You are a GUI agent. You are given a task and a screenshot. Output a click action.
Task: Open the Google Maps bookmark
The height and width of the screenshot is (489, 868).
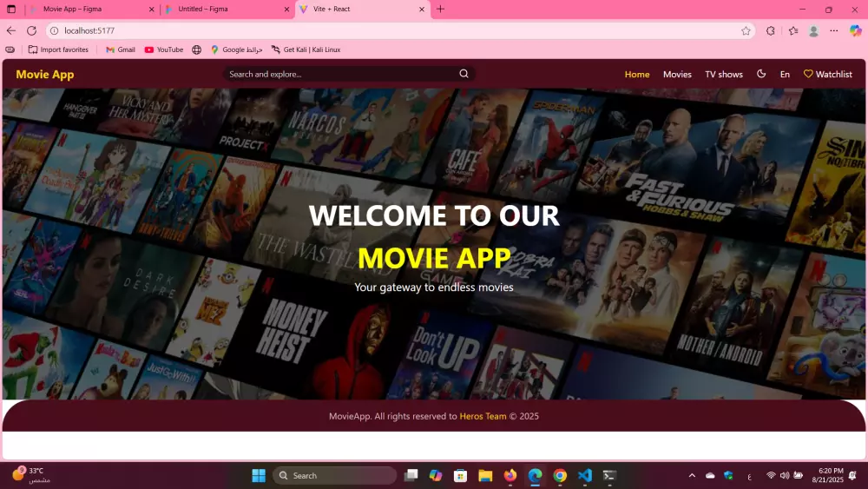[236, 50]
